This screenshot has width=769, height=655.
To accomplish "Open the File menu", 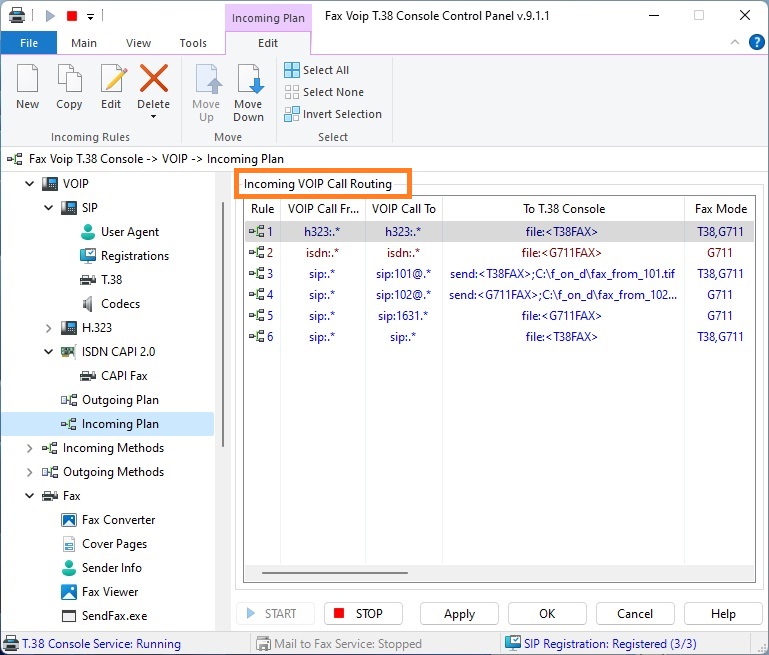I will 29,43.
